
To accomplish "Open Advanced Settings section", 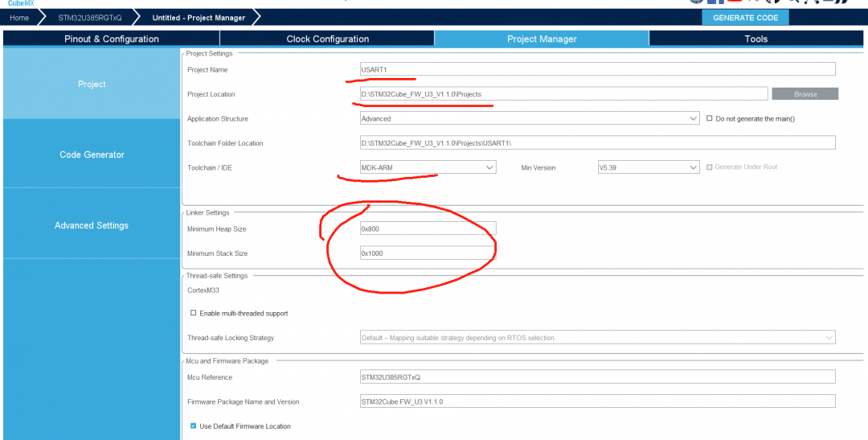I will 92,225.
